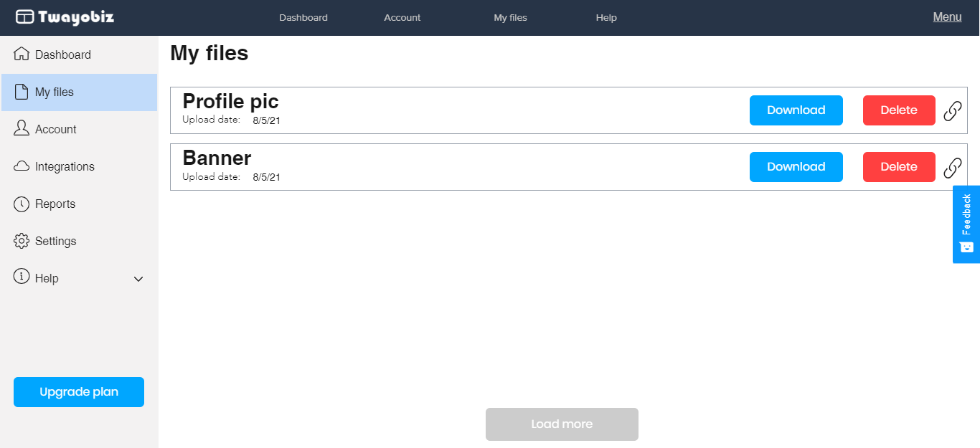Click the Banner file title

pos(217,158)
